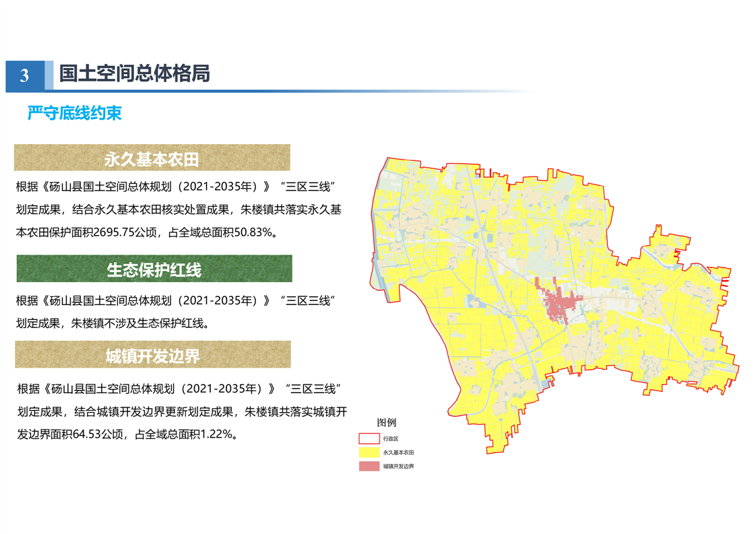Click the legend title 图例
This screenshot has width=756, height=534.
[386, 423]
